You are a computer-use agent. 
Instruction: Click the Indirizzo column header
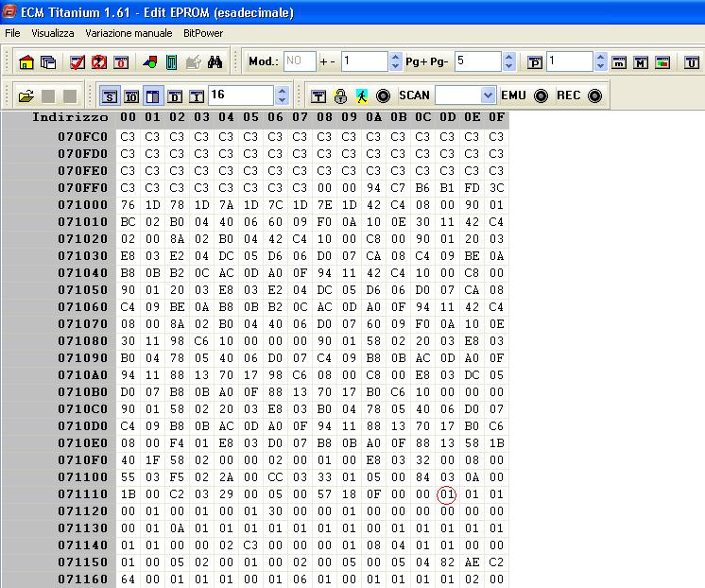pos(70,117)
